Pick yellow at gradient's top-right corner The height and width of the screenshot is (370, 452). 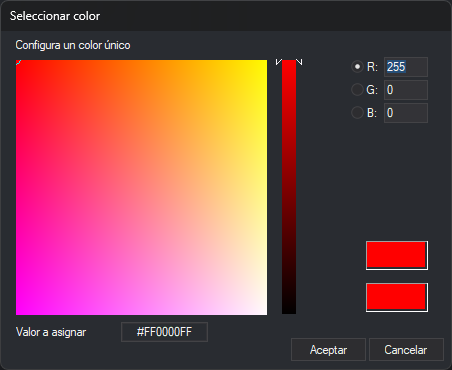[x=265, y=62]
